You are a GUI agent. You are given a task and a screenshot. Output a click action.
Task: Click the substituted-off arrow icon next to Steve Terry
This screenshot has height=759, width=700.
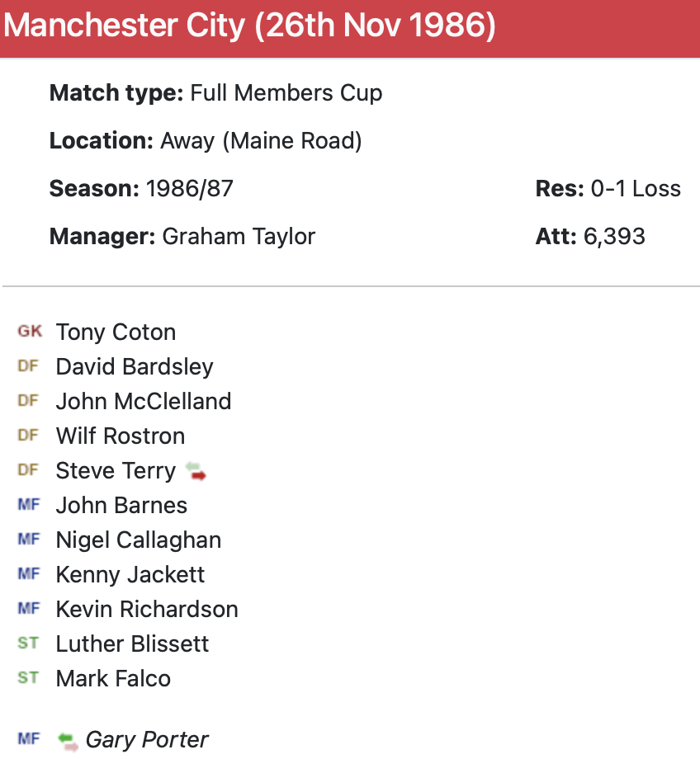click(x=196, y=472)
